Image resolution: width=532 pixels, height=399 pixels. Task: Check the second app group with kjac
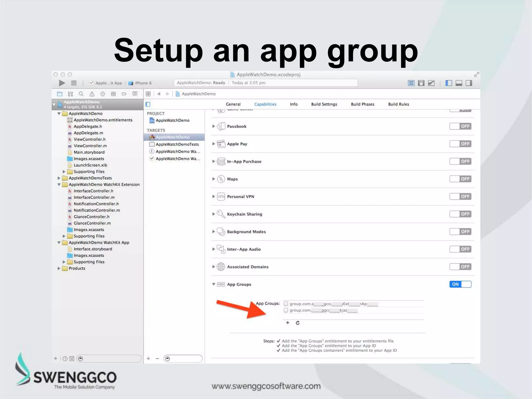[x=286, y=310]
